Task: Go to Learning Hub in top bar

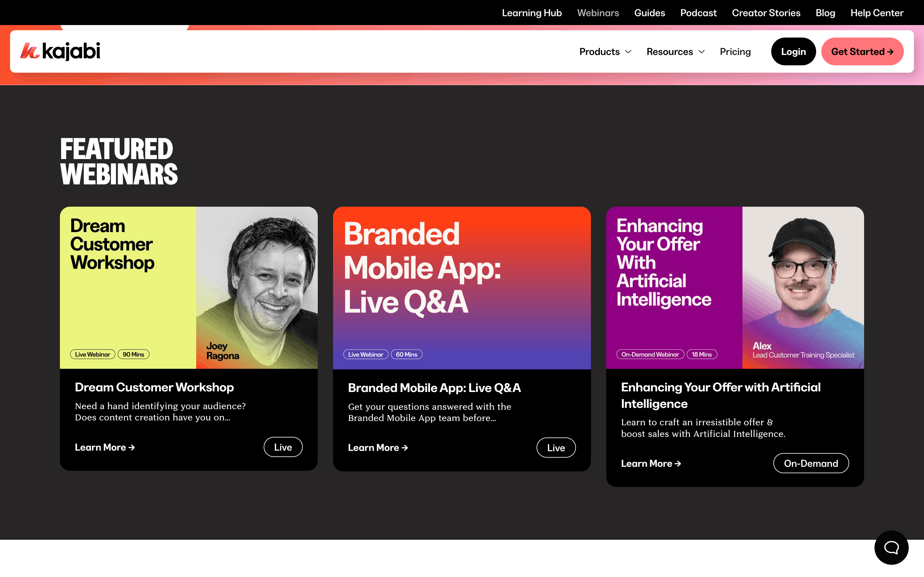Action: (x=531, y=13)
